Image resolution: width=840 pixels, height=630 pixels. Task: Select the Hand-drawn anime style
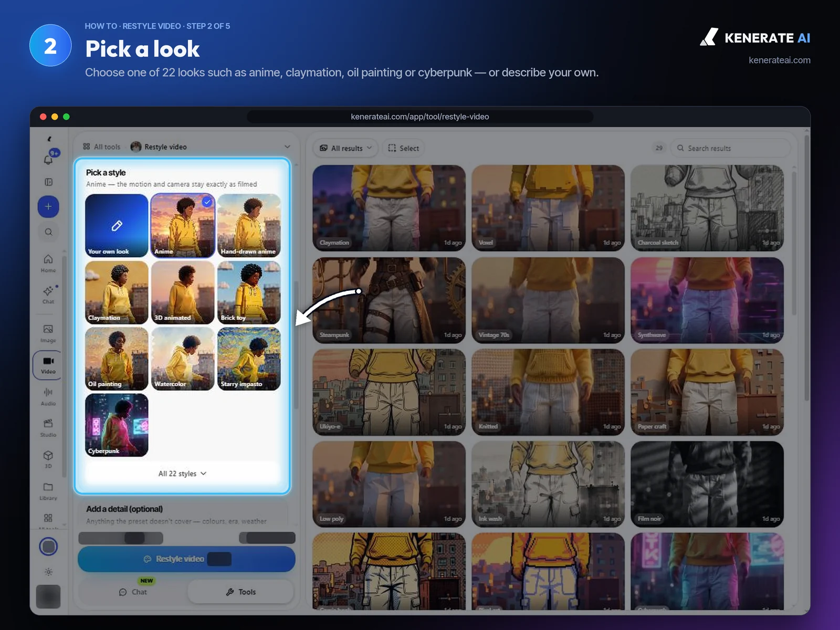click(249, 226)
